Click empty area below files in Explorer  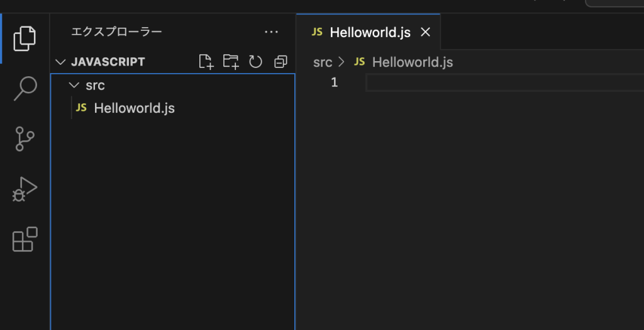172,220
